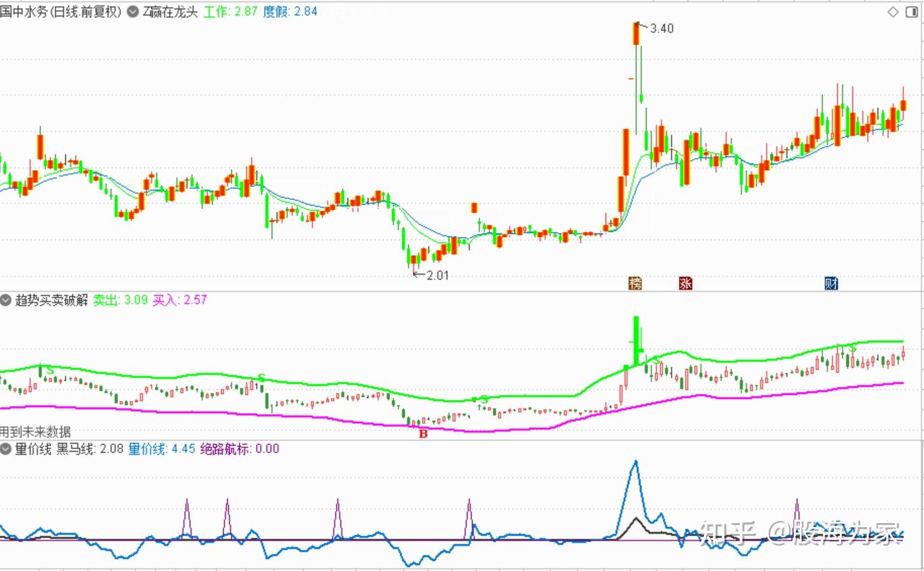This screenshot has width=924, height=571.
Task: Click the tall red candle at the 3.40 peak
Action: (x=635, y=34)
